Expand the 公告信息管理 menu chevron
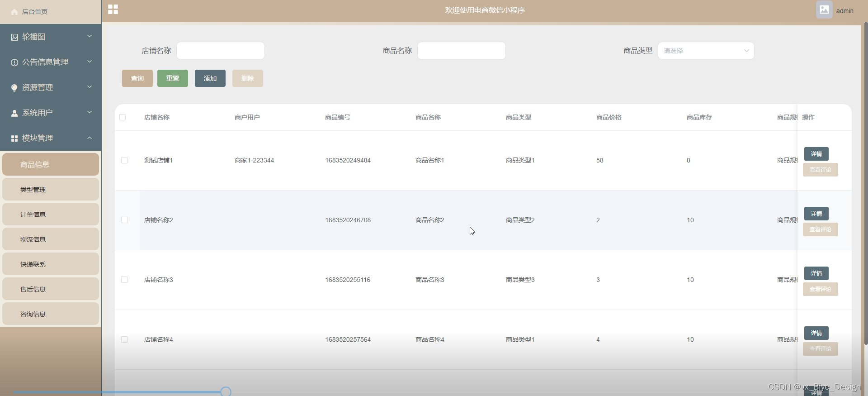 click(x=90, y=62)
